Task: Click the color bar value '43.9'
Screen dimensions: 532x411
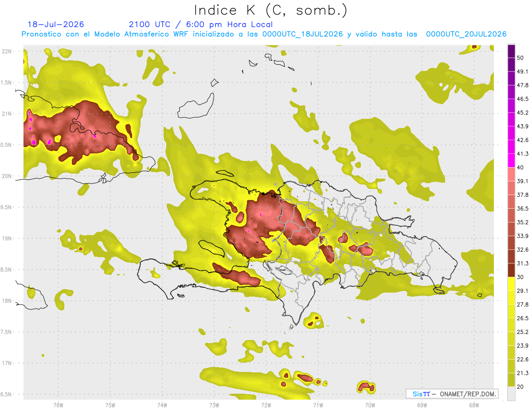Action: pyautogui.click(x=523, y=127)
